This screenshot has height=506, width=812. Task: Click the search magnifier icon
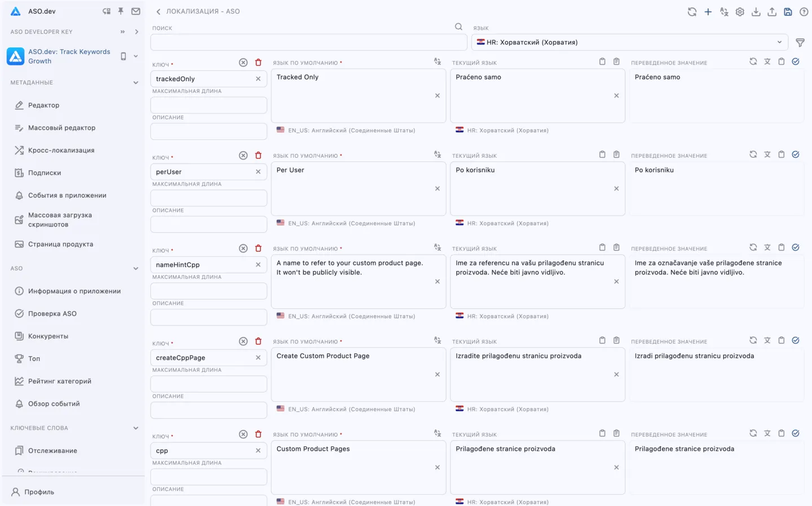point(458,26)
